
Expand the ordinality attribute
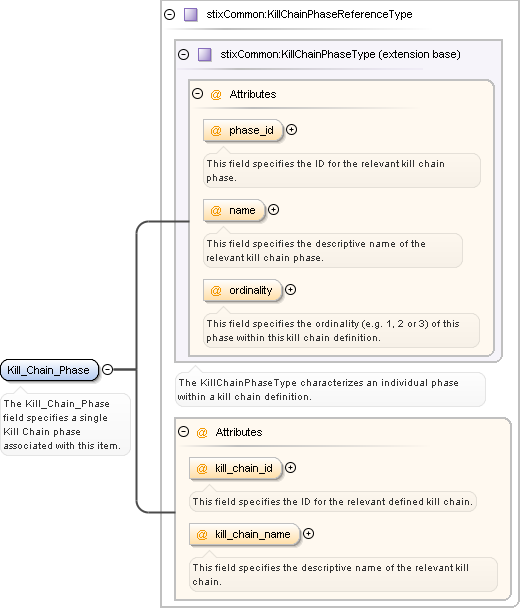[x=290, y=290]
